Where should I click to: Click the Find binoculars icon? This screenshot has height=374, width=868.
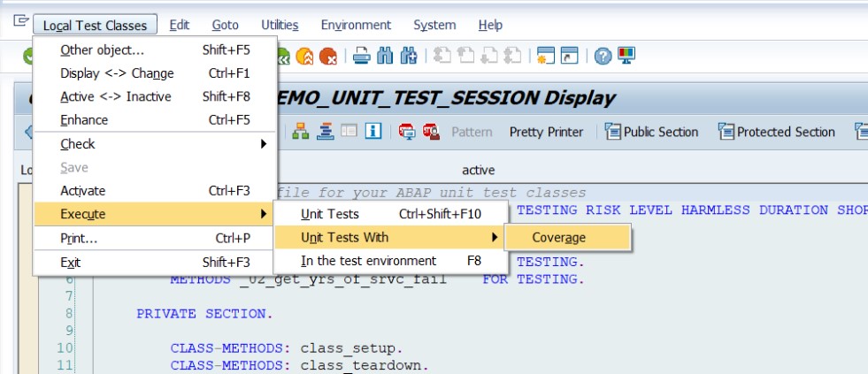tap(385, 56)
